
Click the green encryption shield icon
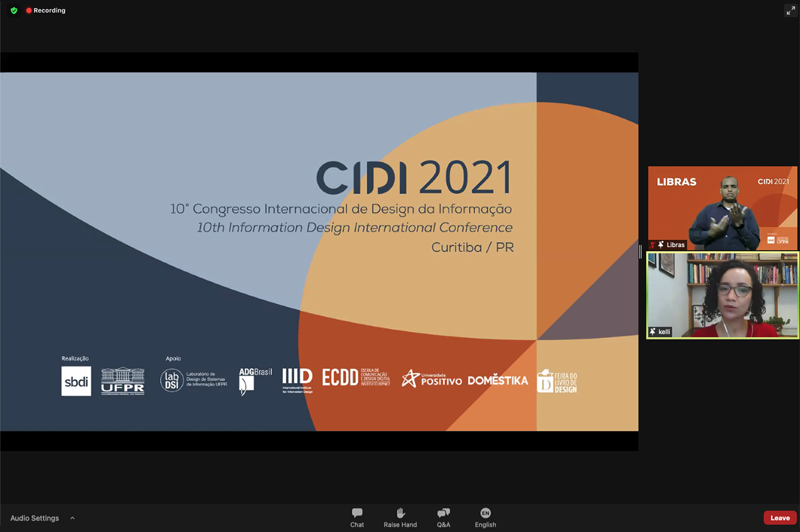[x=14, y=11]
